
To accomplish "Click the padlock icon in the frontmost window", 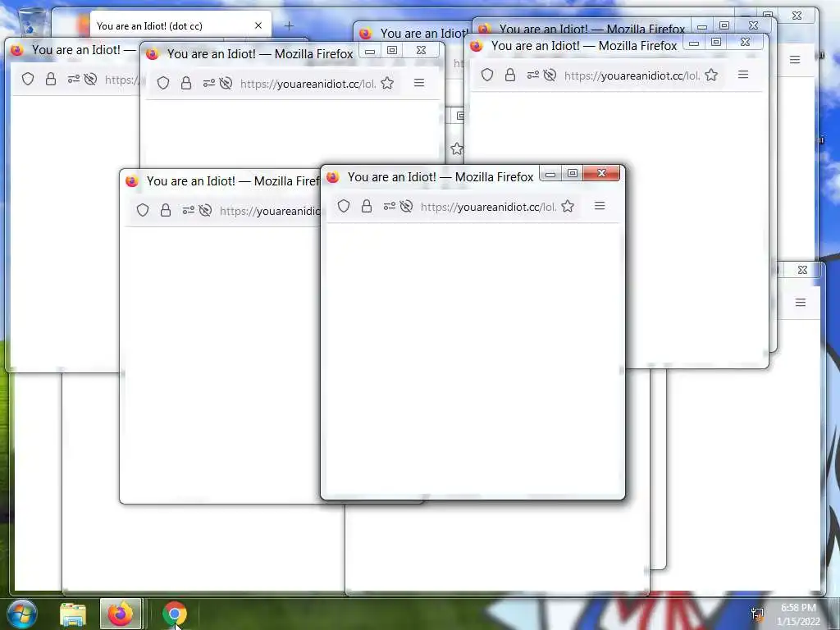I will (367, 206).
